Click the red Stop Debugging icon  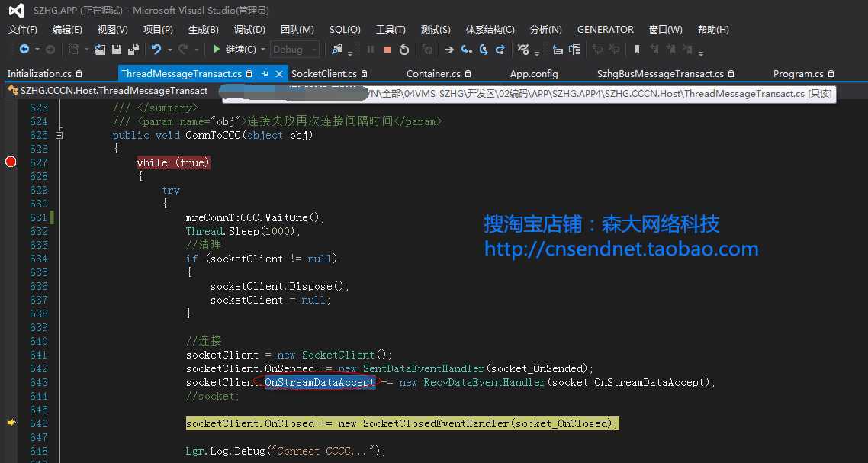(387, 50)
